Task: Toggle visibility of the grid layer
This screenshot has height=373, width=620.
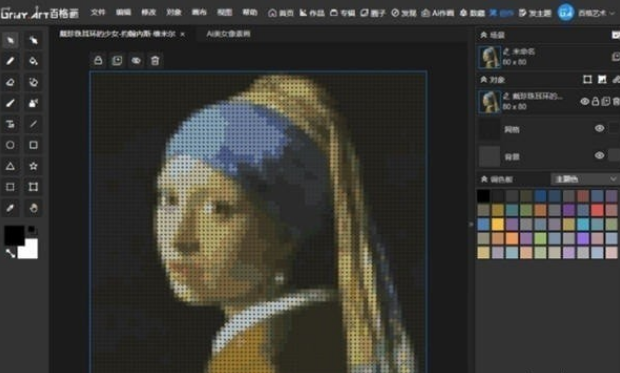Action: [x=599, y=128]
